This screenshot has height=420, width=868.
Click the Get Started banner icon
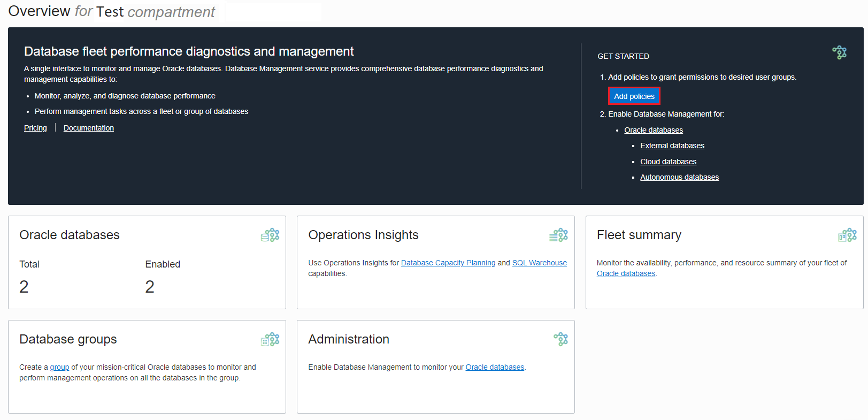click(839, 52)
